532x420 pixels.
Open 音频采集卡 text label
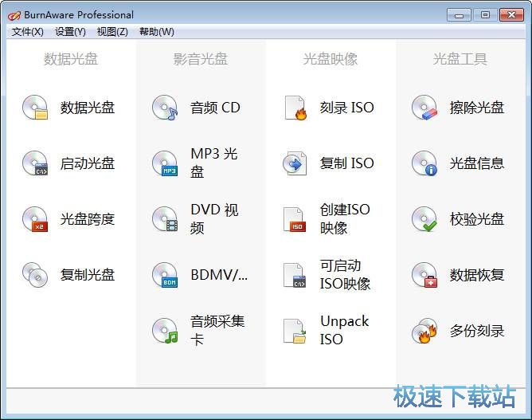[217, 330]
